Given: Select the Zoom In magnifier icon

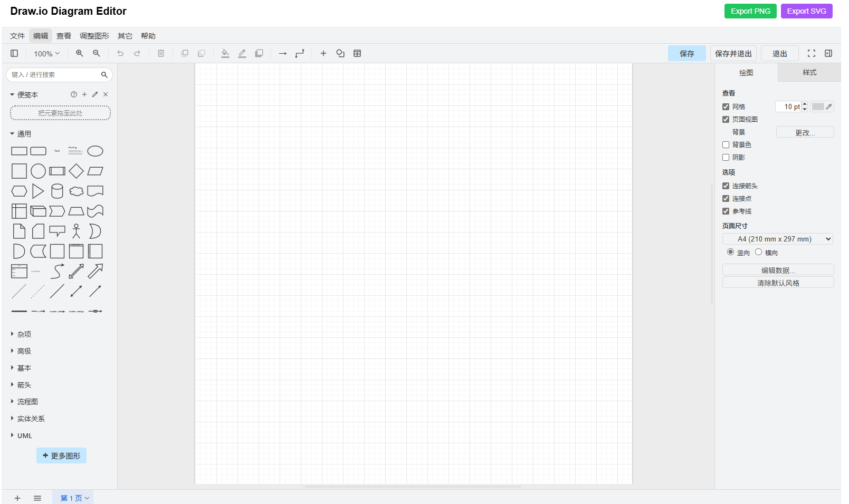Looking at the screenshot, I should (79, 53).
